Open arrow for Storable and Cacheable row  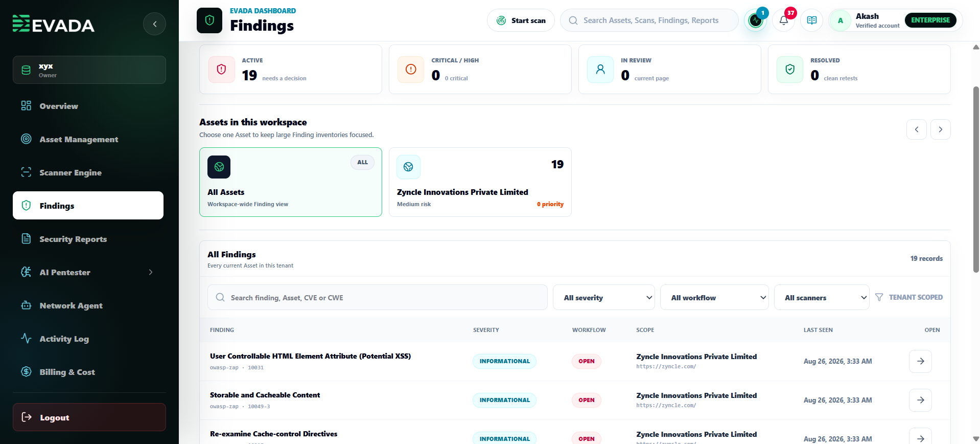pyautogui.click(x=920, y=400)
